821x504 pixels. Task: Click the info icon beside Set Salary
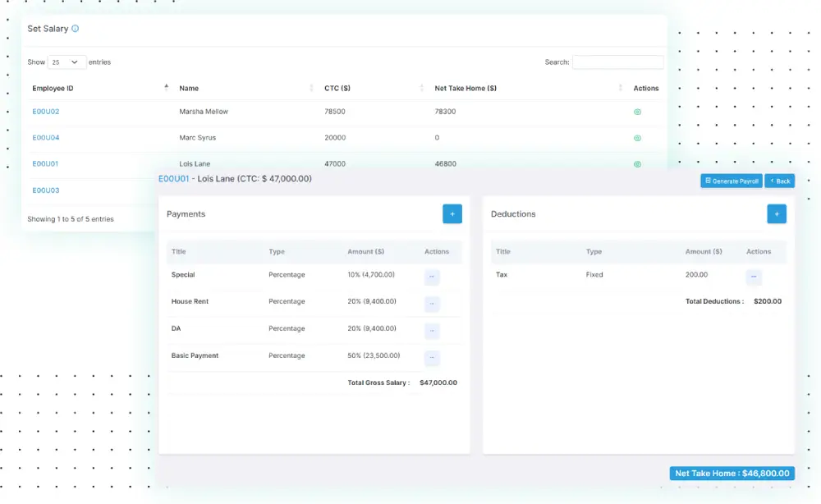(76, 29)
